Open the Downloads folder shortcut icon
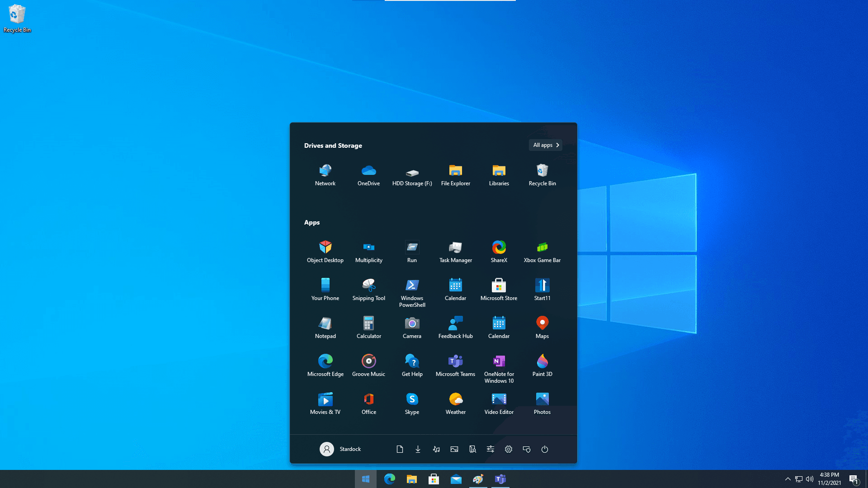This screenshot has height=488, width=868. pyautogui.click(x=418, y=449)
